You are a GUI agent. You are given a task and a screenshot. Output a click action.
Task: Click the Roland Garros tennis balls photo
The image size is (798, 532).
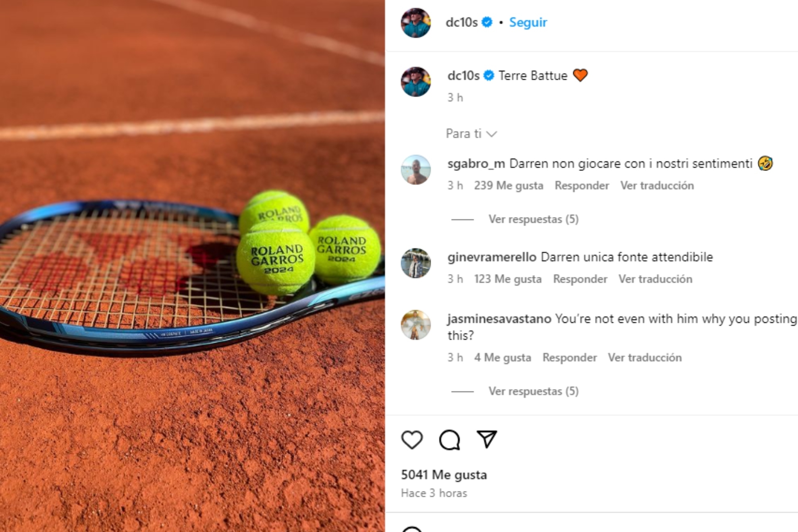(192, 266)
